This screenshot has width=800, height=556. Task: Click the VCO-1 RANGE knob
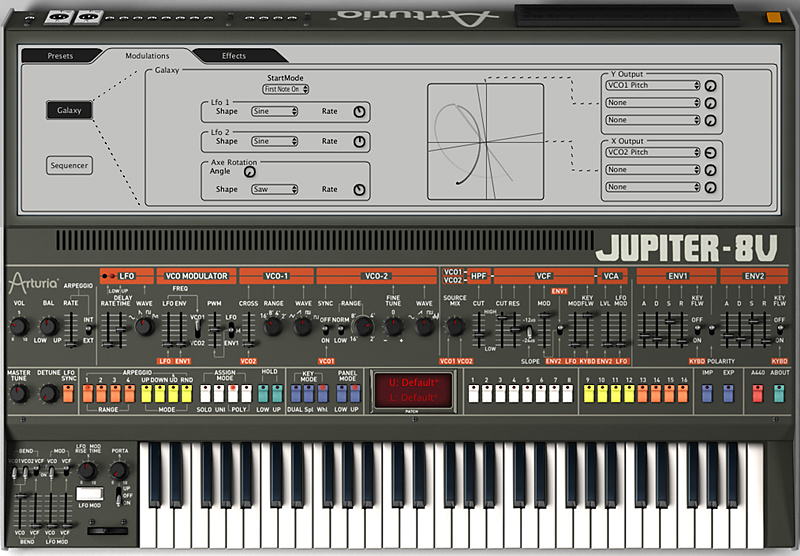click(273, 325)
